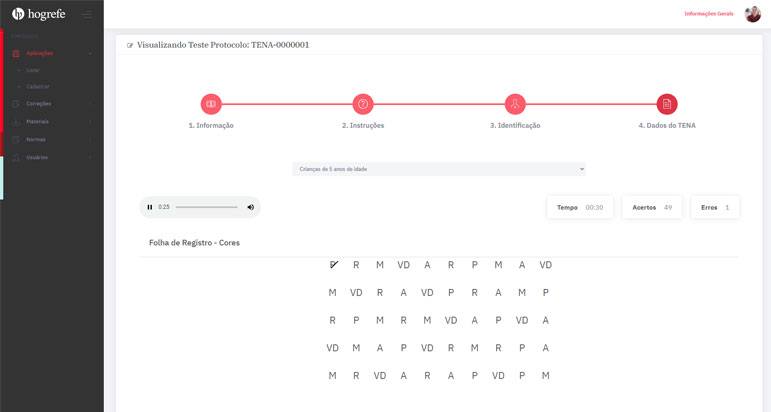This screenshot has height=412, width=771.
Task: Open the Cadastrar submenu item
Action: 38,86
